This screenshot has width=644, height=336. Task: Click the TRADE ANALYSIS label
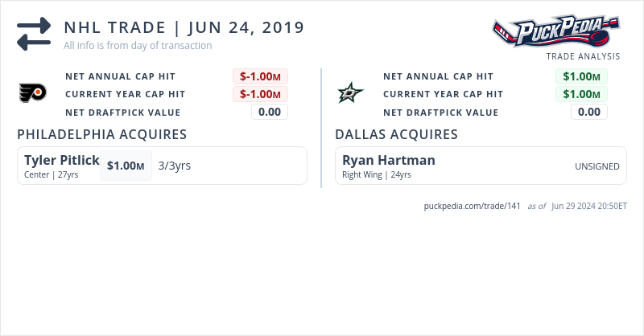[583, 56]
